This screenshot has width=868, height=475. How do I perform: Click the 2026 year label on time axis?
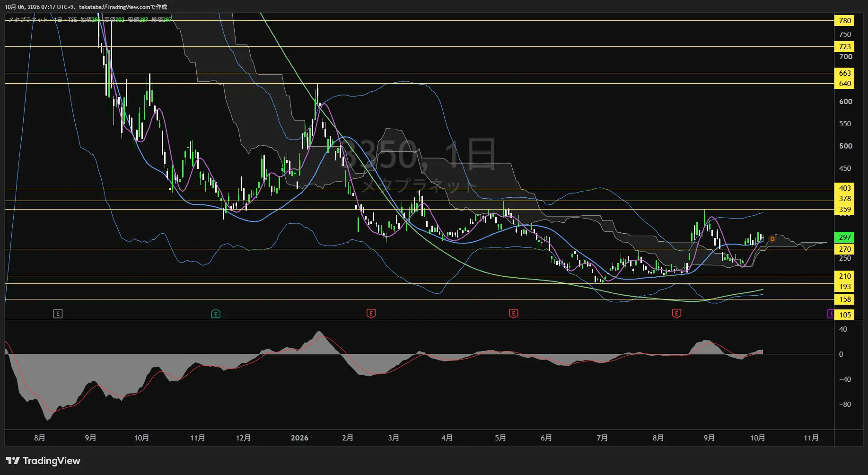click(x=299, y=438)
